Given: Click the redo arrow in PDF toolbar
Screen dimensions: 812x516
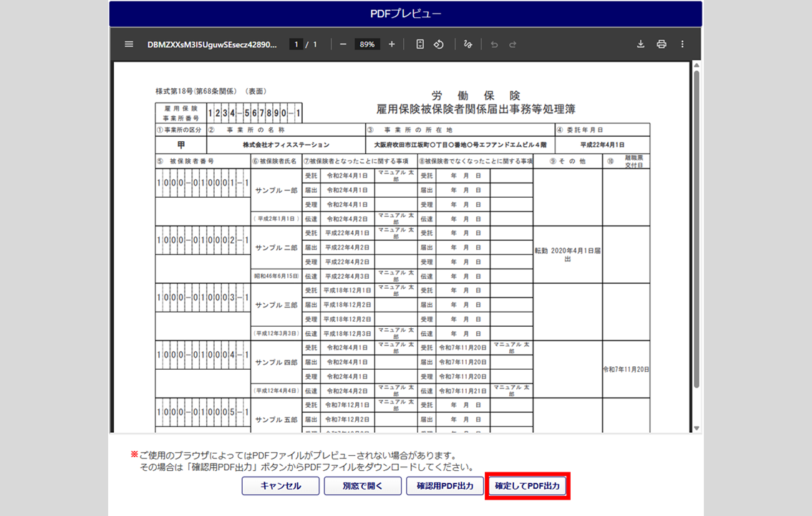Looking at the screenshot, I should pos(513,44).
